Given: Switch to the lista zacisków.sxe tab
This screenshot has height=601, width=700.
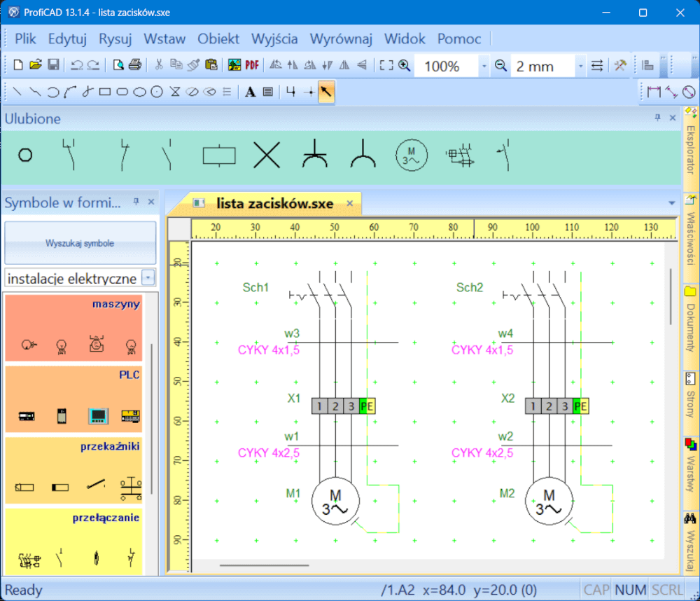Looking at the screenshot, I should click(x=274, y=204).
